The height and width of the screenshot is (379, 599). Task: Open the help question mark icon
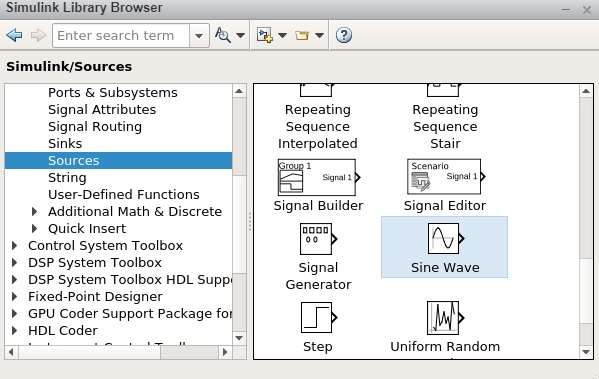(x=344, y=35)
